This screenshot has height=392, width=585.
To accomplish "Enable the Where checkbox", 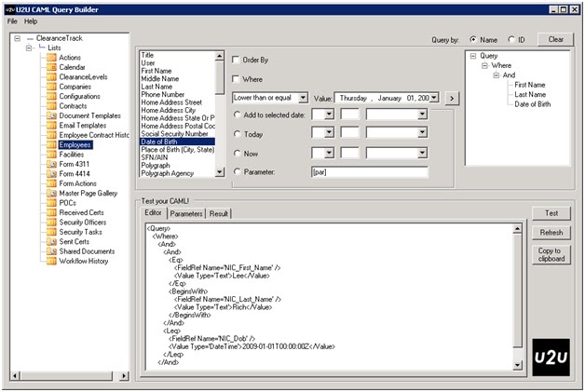I will click(x=236, y=79).
